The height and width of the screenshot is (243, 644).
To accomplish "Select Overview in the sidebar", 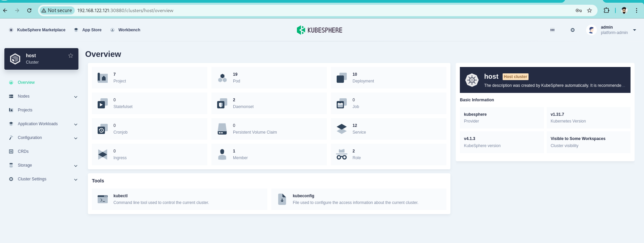I will point(26,82).
